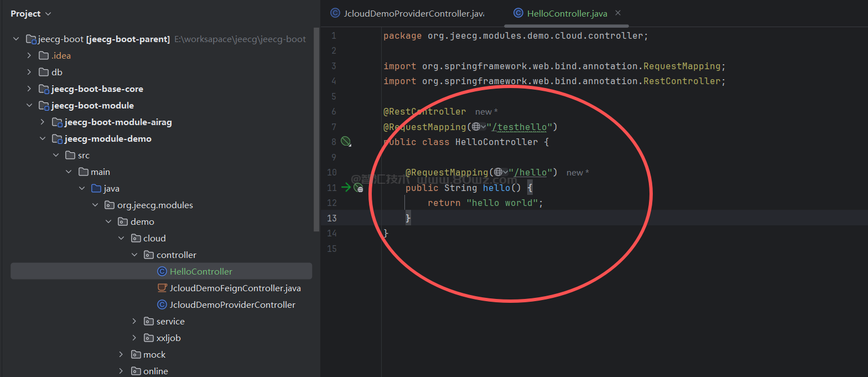
Task: Click the src folder icon
Action: pos(70,155)
